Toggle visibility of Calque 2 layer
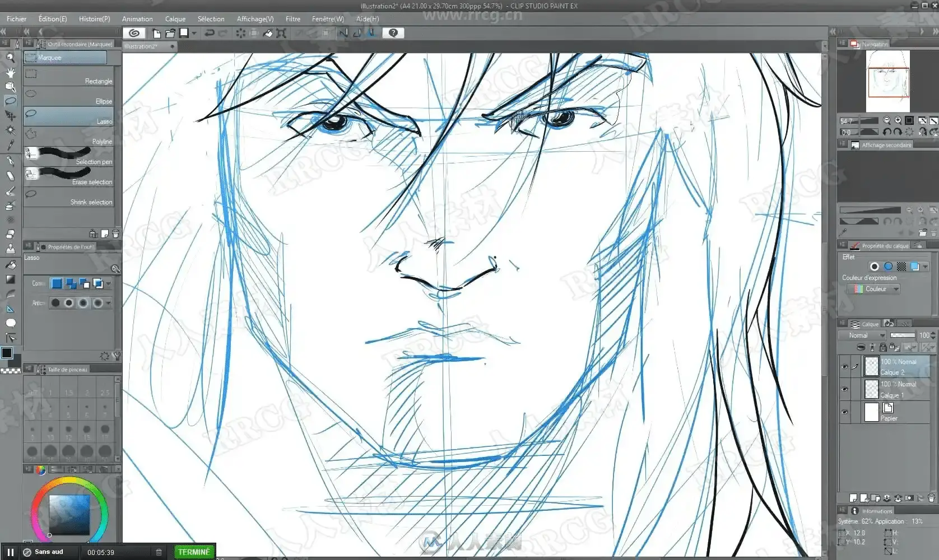Screen dimensions: 939x560 point(844,367)
